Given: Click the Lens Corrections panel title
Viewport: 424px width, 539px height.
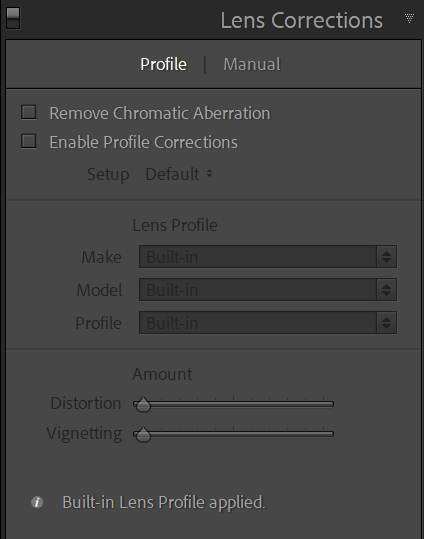Looking at the screenshot, I should [302, 20].
